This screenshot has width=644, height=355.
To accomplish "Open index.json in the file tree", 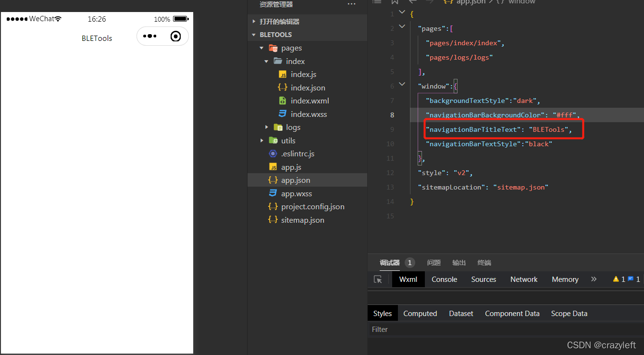I will pos(308,88).
